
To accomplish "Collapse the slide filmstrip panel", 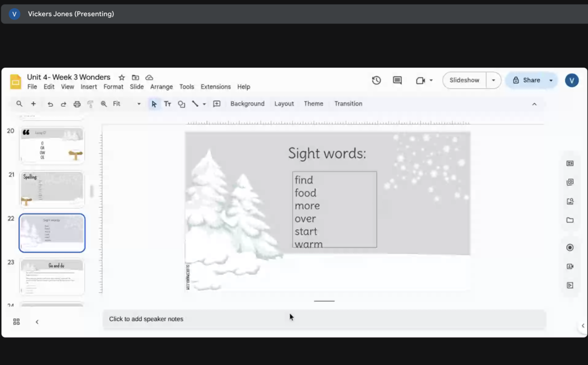I will coord(37,322).
